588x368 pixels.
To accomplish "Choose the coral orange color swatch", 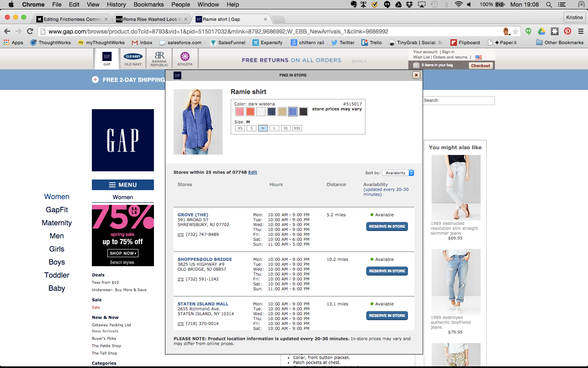I will [250, 112].
